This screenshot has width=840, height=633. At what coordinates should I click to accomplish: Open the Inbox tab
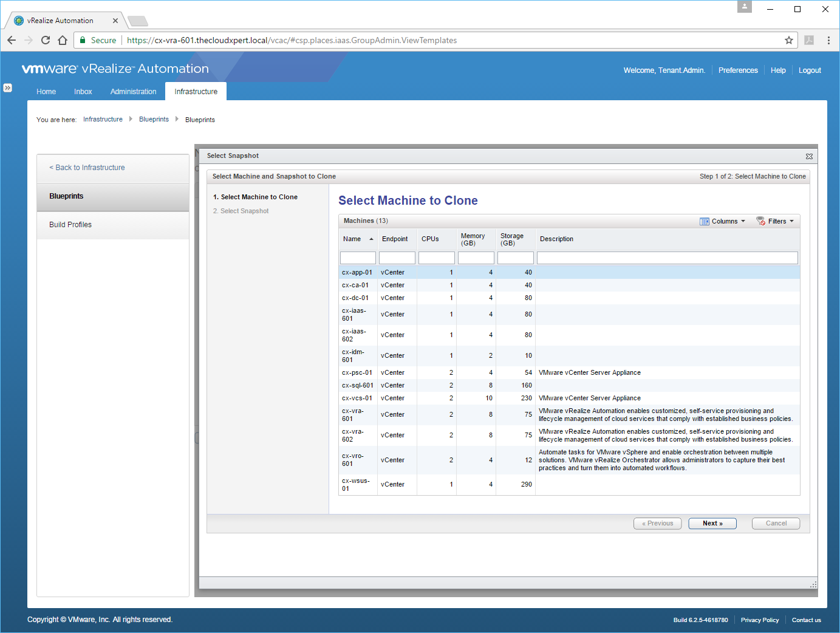point(83,92)
